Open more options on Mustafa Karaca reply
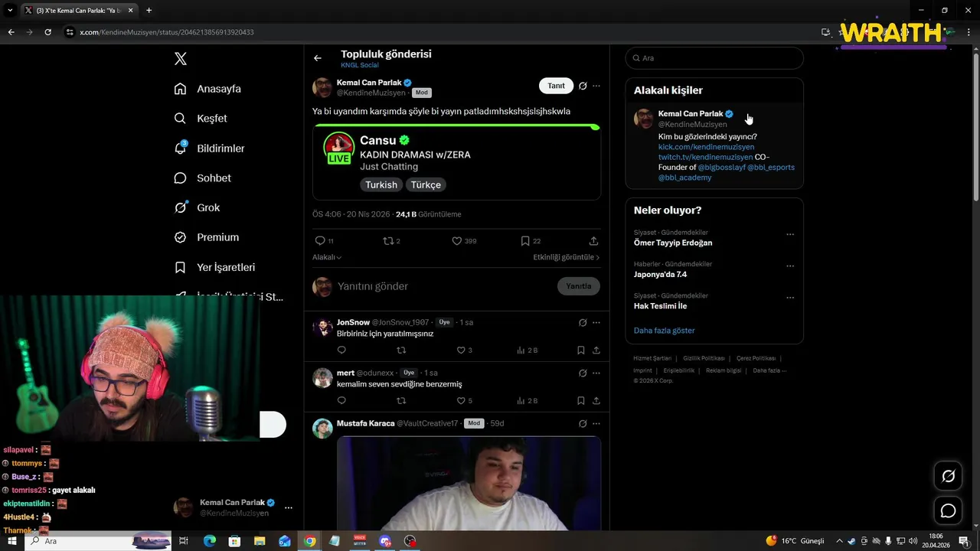 coord(596,423)
